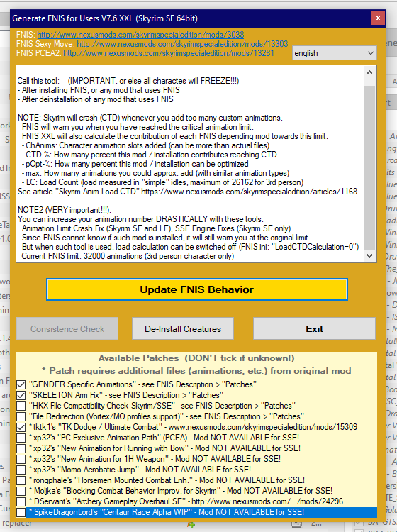This screenshot has width=397, height=532.
Task: Tick Momo Acrobatic Jump patch
Action: click(21, 470)
